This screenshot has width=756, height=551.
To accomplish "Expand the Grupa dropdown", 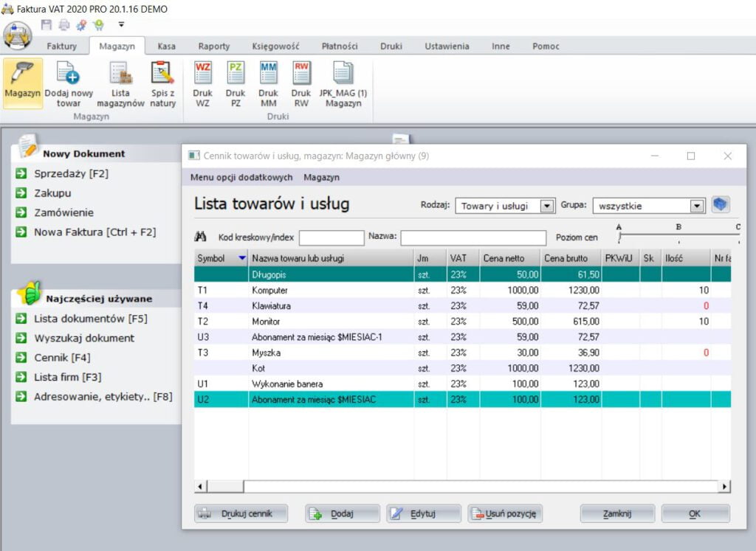I will (x=697, y=207).
